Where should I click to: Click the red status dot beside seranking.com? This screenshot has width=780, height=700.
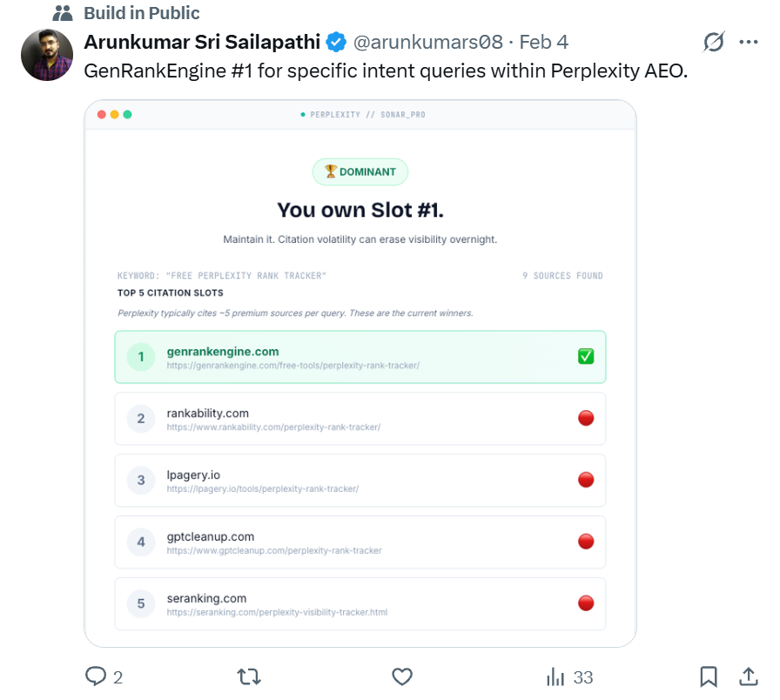(x=585, y=603)
